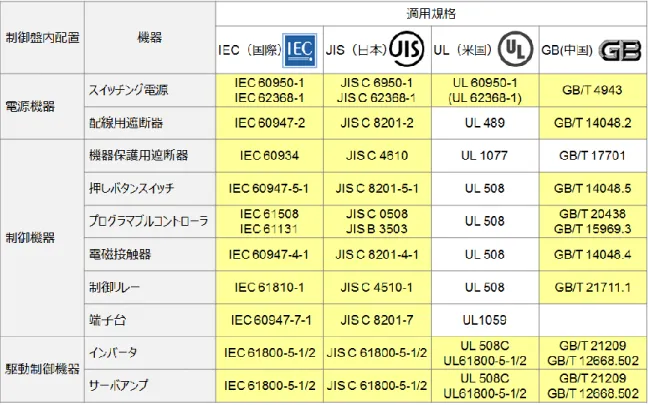
Task: Select the IEC 60947-2 cell
Action: (269, 123)
